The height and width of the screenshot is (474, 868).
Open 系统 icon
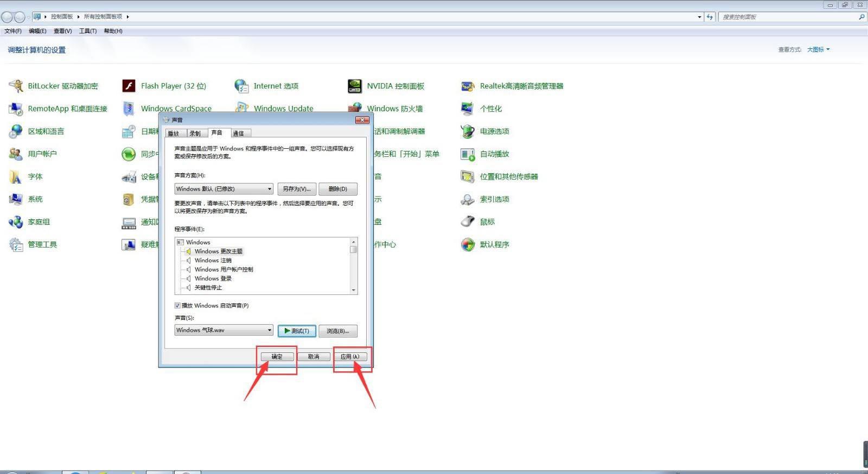pyautogui.click(x=16, y=199)
